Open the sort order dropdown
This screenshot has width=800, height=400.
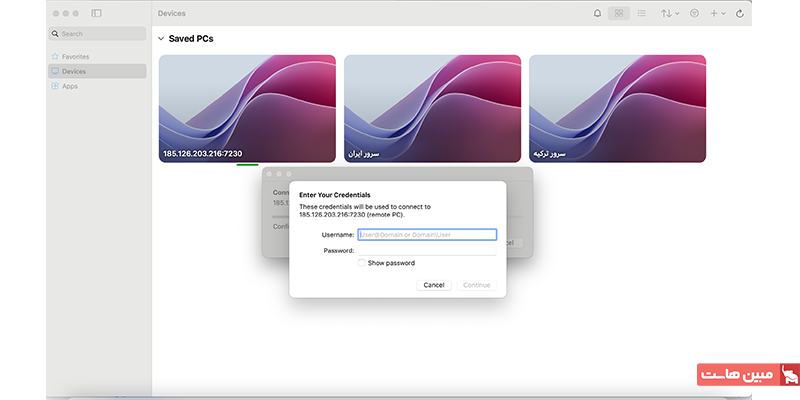[670, 13]
